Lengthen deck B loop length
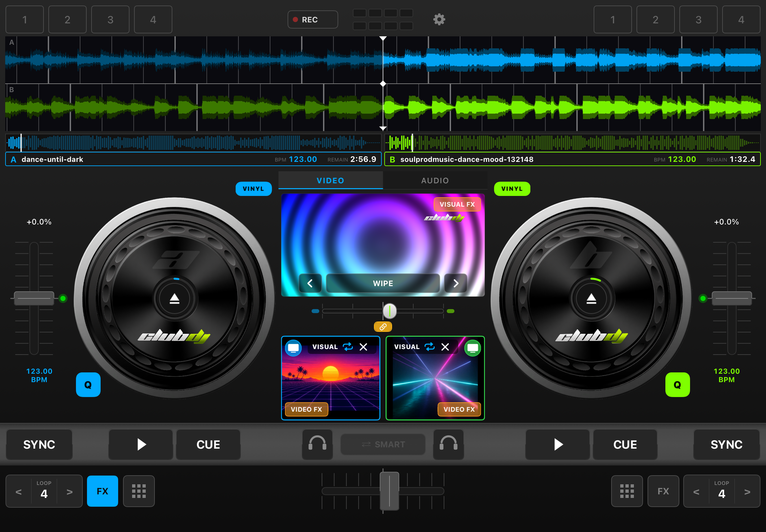The width and height of the screenshot is (766, 532). point(747,492)
